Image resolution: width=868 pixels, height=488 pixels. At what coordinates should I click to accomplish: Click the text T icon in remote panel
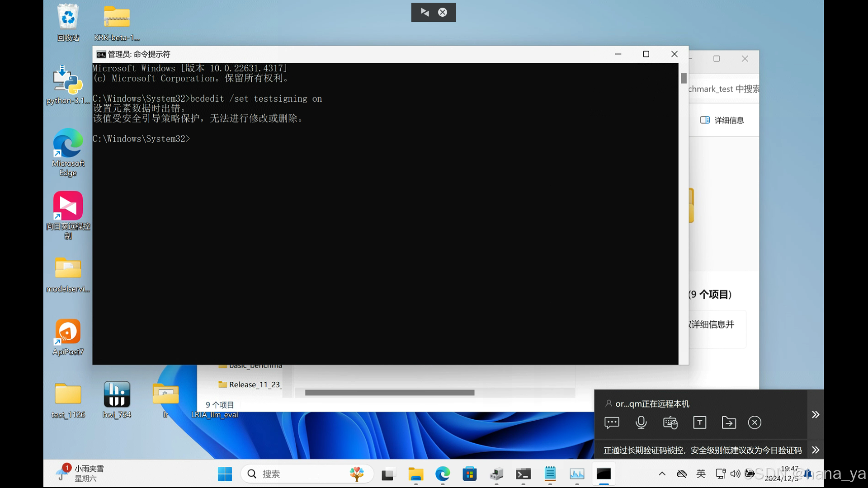699,422
